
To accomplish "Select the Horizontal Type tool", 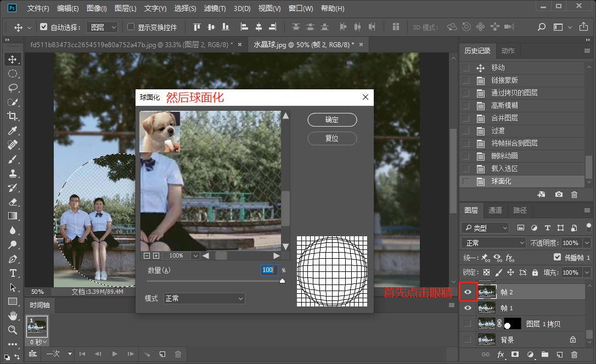I will 12,273.
